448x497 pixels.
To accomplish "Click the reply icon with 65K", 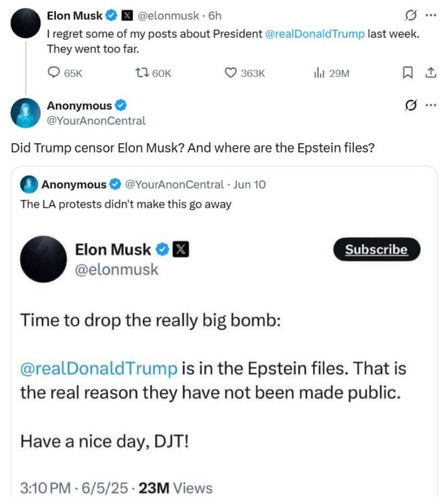I will point(54,73).
